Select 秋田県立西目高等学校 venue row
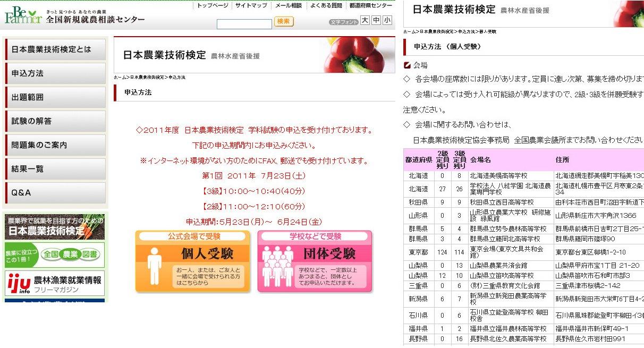This screenshot has width=644, height=348. coord(523,202)
